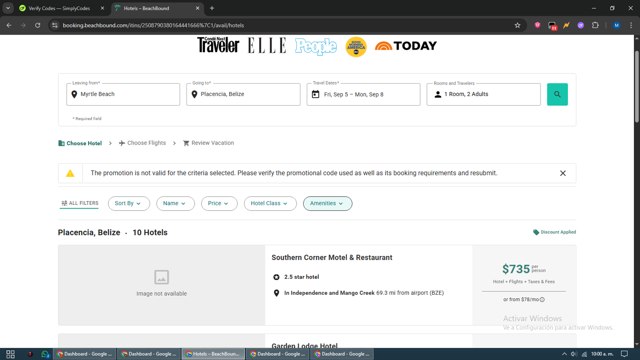The width and height of the screenshot is (640, 360).
Task: Open the browser extensions puzzle icon
Action: click(595, 25)
